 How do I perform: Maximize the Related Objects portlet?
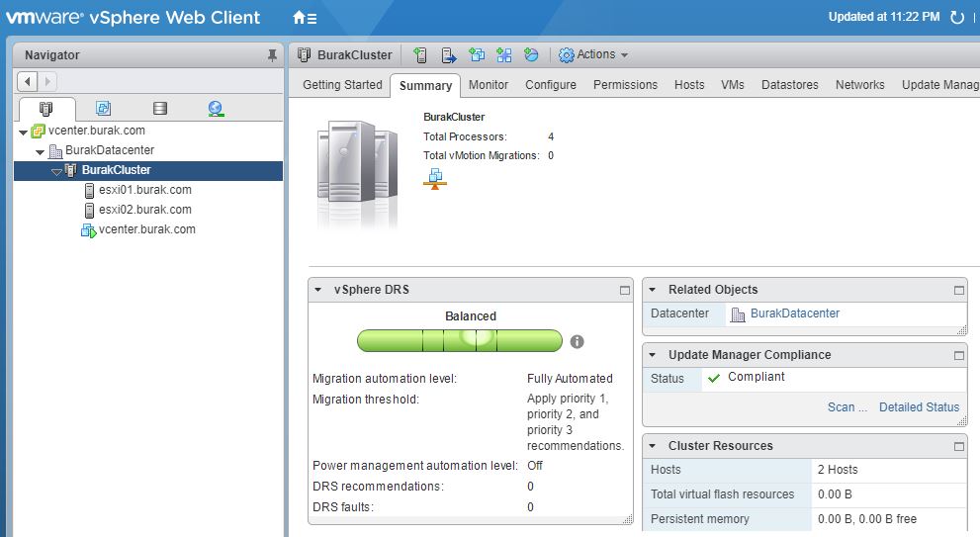[x=959, y=290]
